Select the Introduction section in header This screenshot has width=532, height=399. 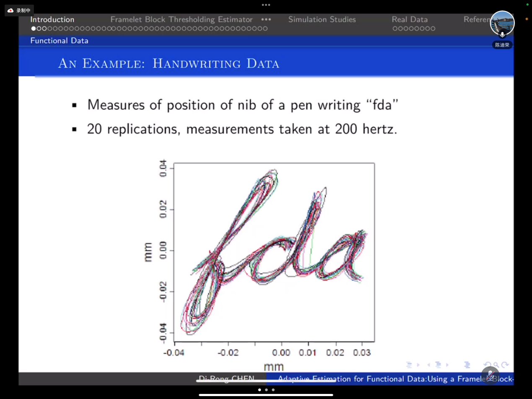[x=52, y=19]
